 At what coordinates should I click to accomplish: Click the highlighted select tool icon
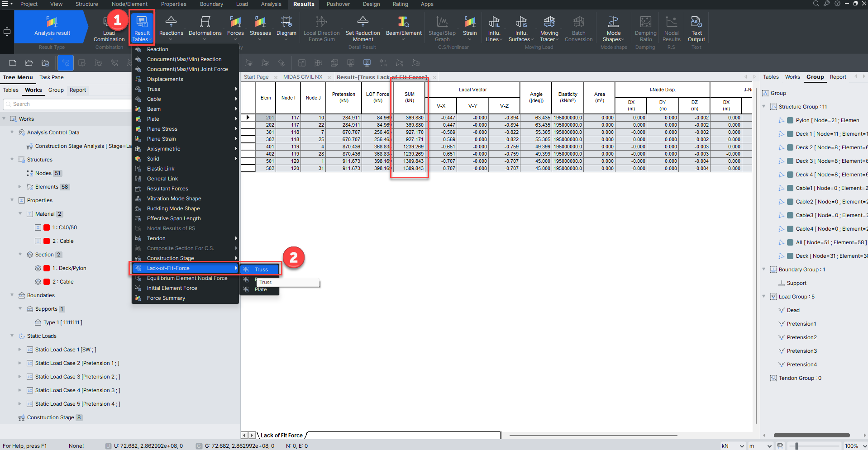click(x=66, y=63)
